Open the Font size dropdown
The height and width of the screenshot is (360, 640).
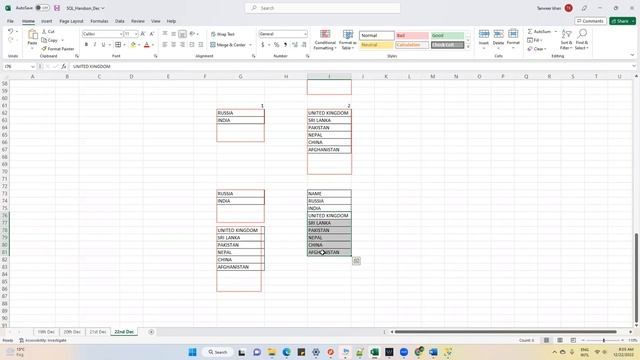(136, 34)
